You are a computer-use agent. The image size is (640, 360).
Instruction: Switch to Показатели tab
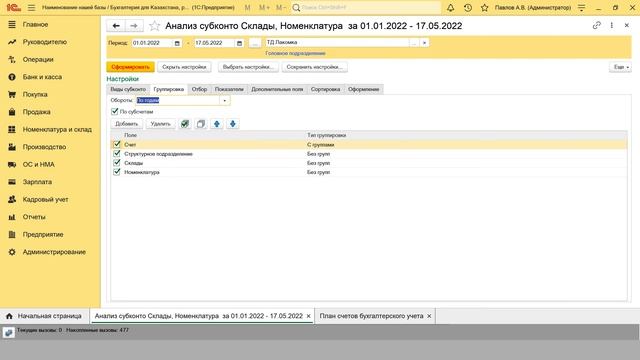pyautogui.click(x=229, y=89)
